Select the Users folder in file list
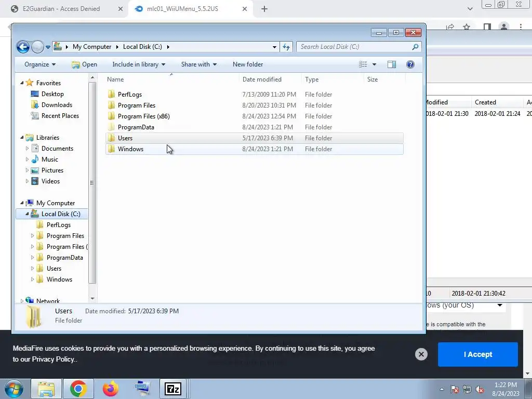Screen dimensions: 532x399 click(x=255, y=138)
